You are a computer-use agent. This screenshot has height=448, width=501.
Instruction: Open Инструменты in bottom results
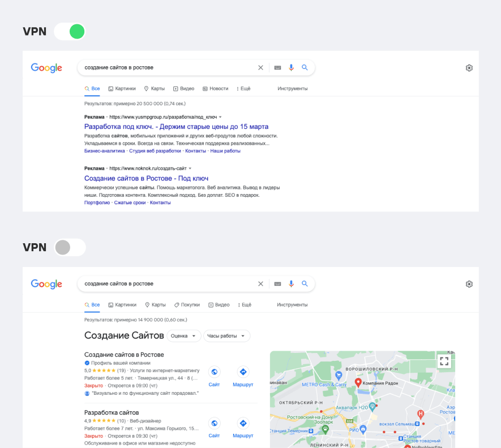click(x=292, y=305)
